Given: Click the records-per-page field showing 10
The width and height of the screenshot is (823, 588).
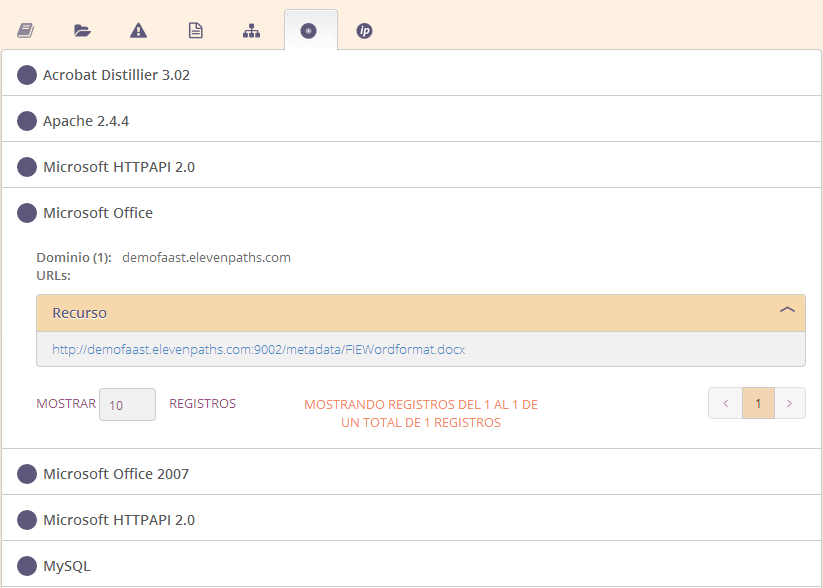Looking at the screenshot, I should click(x=128, y=404).
